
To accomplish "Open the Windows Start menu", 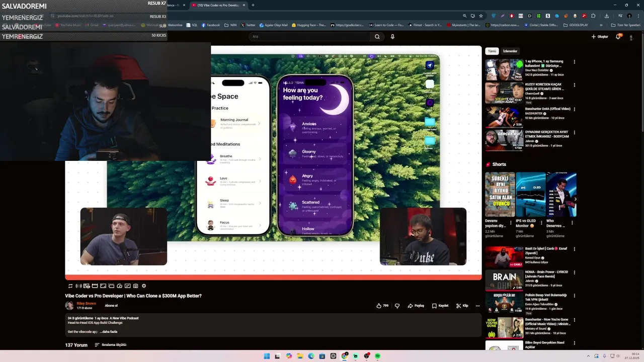I will [x=267, y=356].
